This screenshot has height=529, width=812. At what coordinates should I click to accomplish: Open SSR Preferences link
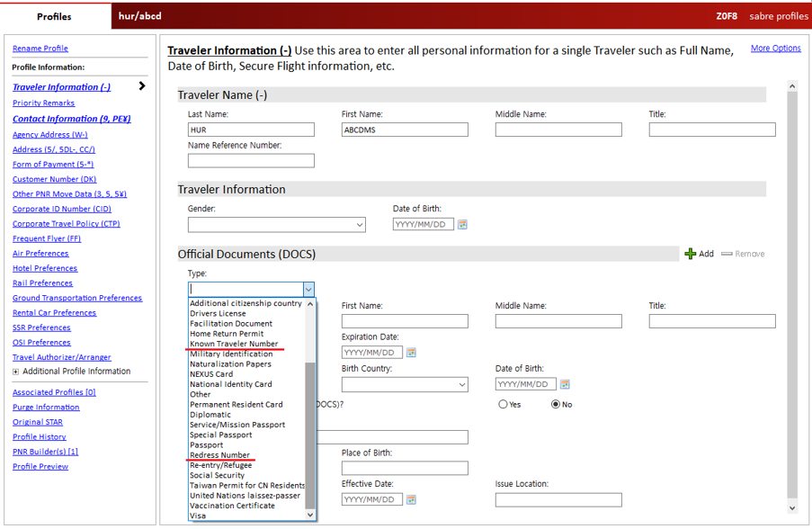click(41, 327)
